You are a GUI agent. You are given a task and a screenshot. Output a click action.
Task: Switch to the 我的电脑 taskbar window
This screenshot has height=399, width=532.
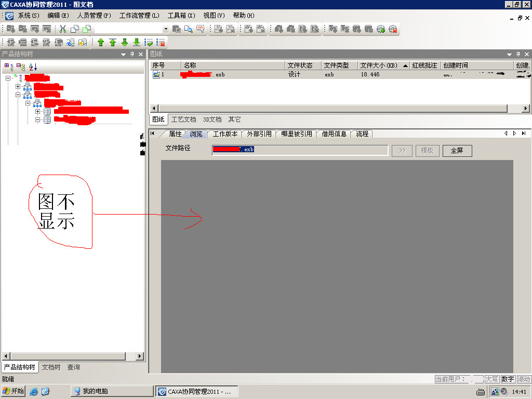click(112, 391)
